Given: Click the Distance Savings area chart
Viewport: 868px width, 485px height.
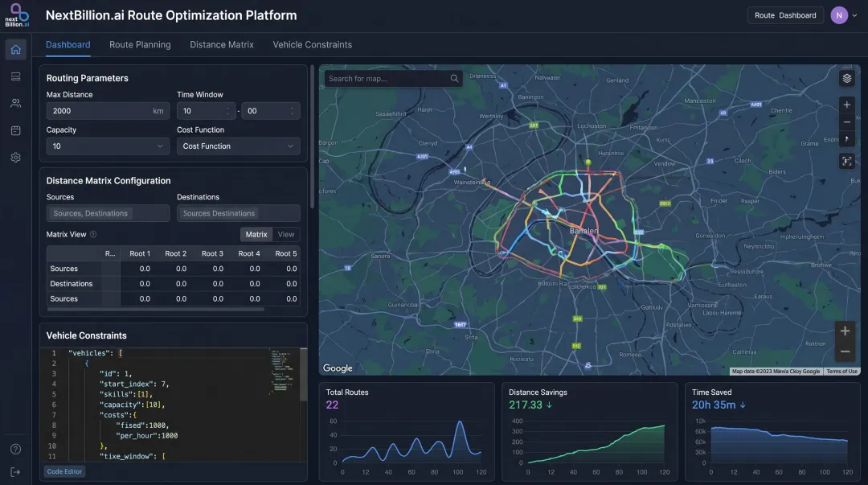Looking at the screenshot, I should pyautogui.click(x=596, y=443).
